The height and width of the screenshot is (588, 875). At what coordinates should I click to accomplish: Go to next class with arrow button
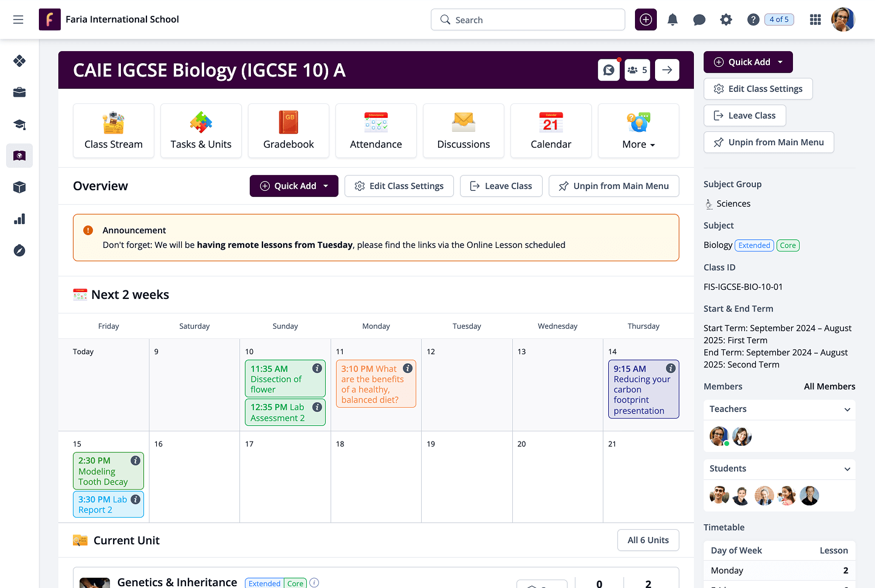click(667, 70)
